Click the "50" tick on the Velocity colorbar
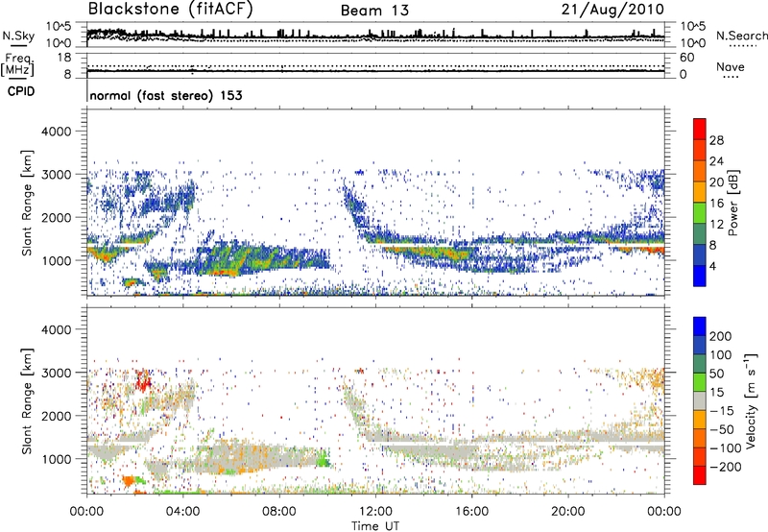Image resolution: width=768 pixels, height=532 pixels. point(716,374)
